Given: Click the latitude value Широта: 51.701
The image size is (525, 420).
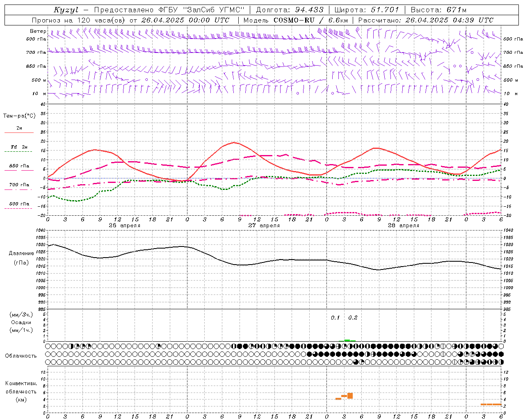Looking at the screenshot, I should point(367,10).
